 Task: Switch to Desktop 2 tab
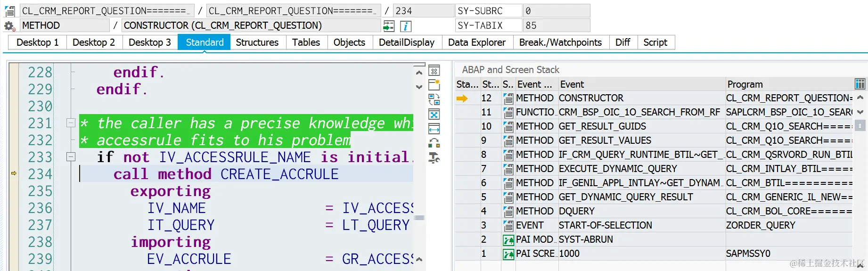(93, 42)
